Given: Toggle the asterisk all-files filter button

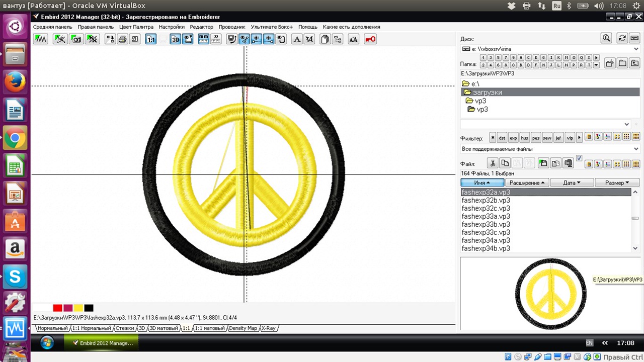Looking at the screenshot, I should [493, 137].
